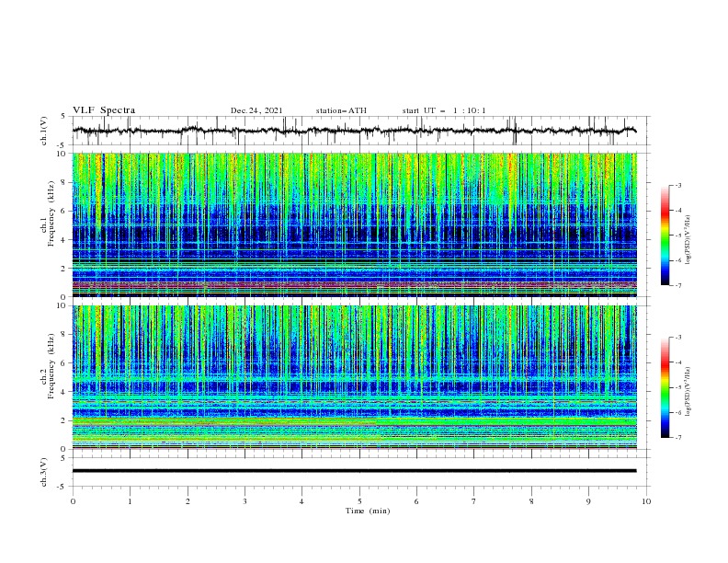Click the ch.1 voltage waveform trace panel
The width and height of the screenshot is (728, 563).
[x=361, y=131]
